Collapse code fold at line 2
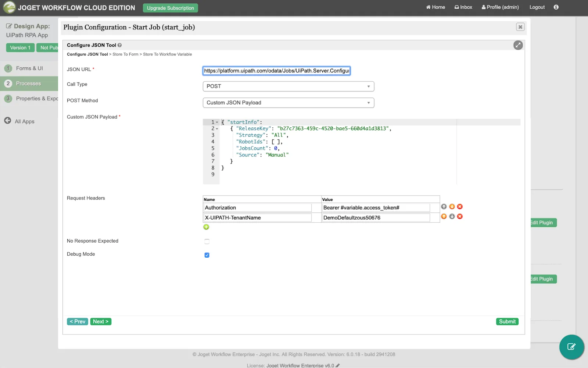588x368 pixels. (217, 129)
